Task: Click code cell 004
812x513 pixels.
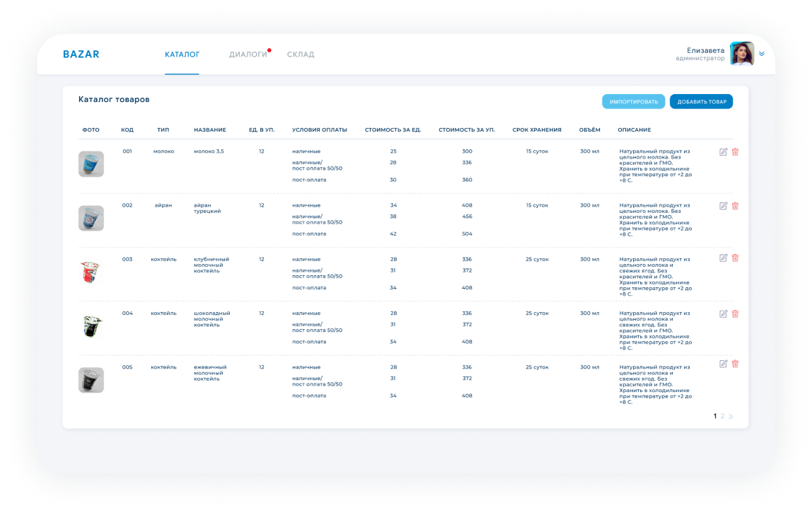Action: [x=127, y=313]
